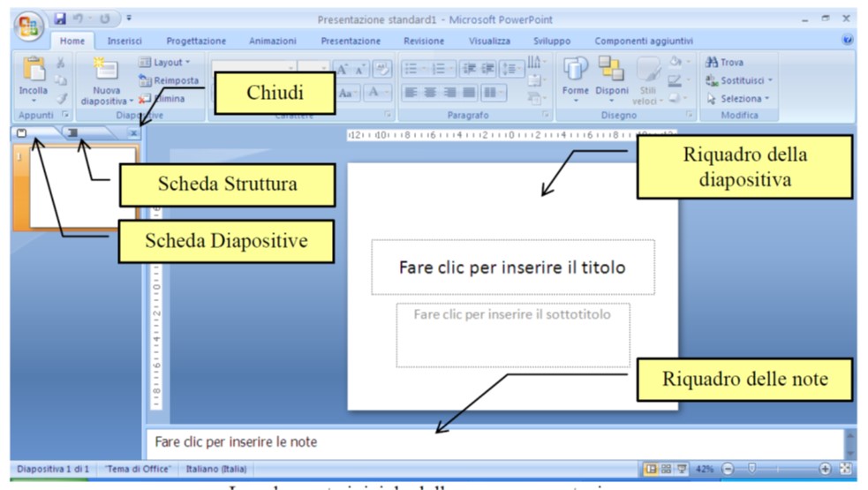Viewport: 868px width, 490px height.
Task: Open the Paragrafo dialog launcher
Action: click(546, 115)
